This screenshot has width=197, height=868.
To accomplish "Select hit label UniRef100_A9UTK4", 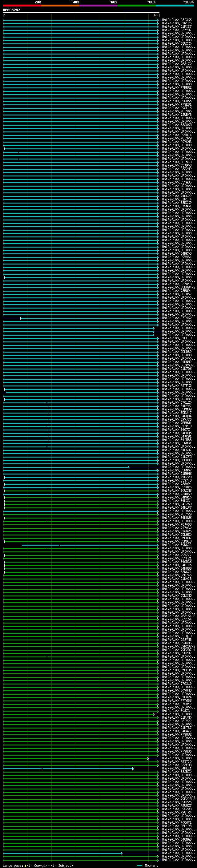I will (x=177, y=812).
